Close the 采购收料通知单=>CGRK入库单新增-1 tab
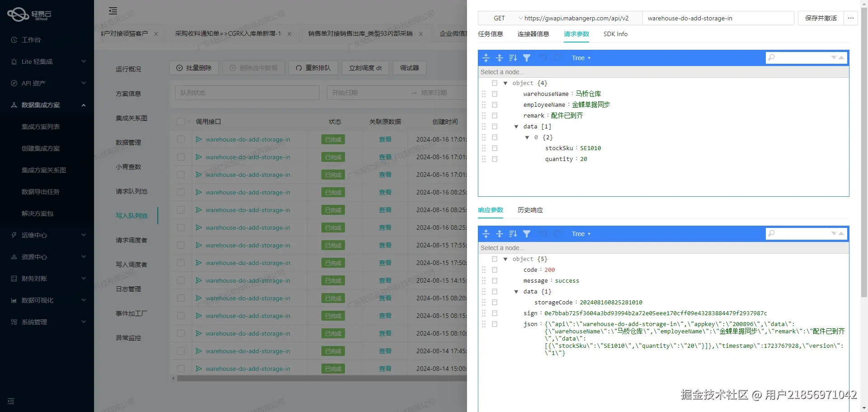The height and width of the screenshot is (412, 868). (289, 34)
